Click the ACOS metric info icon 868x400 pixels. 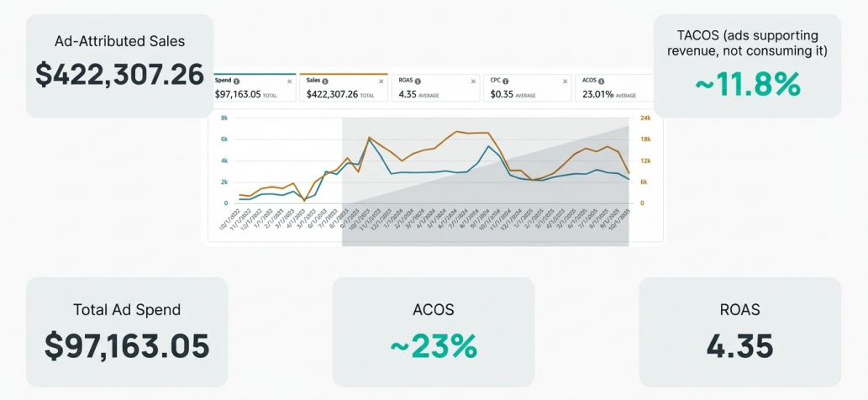pyautogui.click(x=602, y=82)
